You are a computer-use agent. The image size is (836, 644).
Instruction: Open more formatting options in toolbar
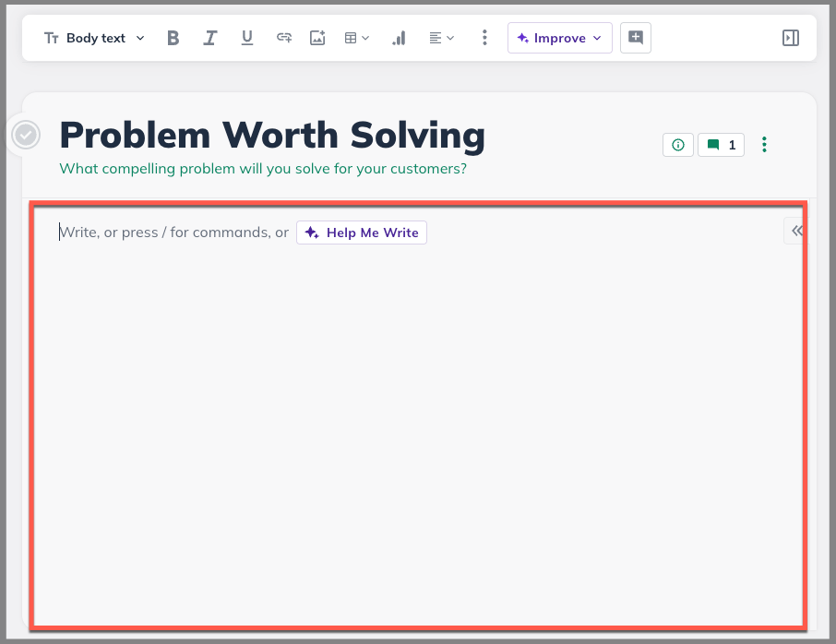(x=484, y=37)
